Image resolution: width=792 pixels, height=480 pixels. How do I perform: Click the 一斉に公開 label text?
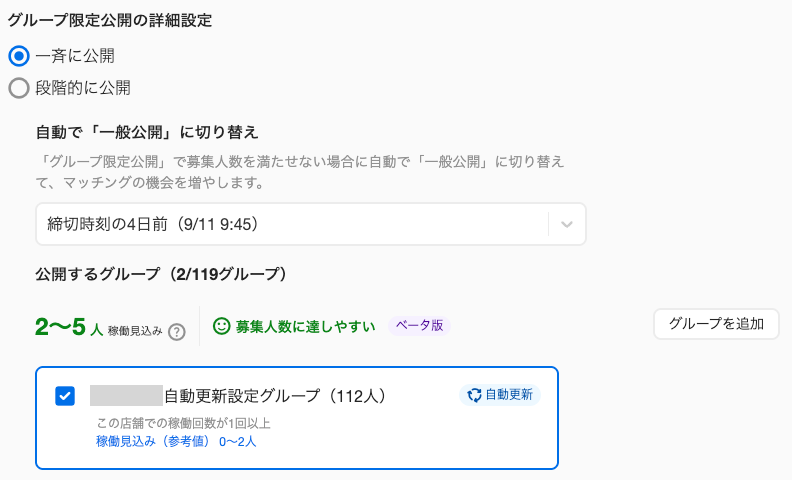(75, 56)
